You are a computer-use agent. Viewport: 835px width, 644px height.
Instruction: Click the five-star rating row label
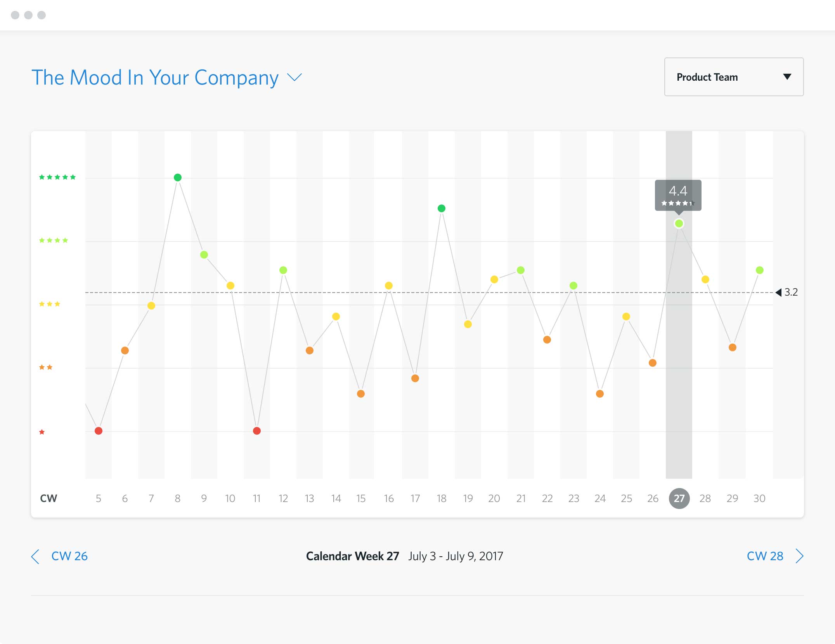tap(57, 177)
